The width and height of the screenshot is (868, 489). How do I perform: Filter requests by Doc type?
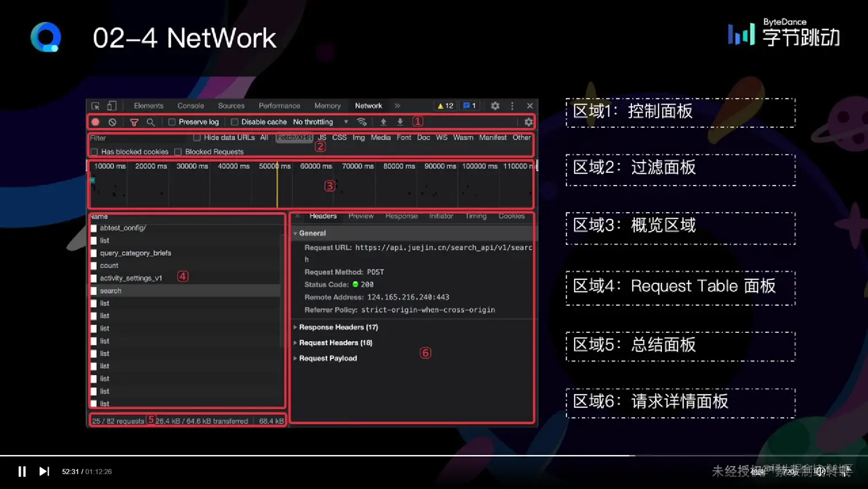coord(424,138)
